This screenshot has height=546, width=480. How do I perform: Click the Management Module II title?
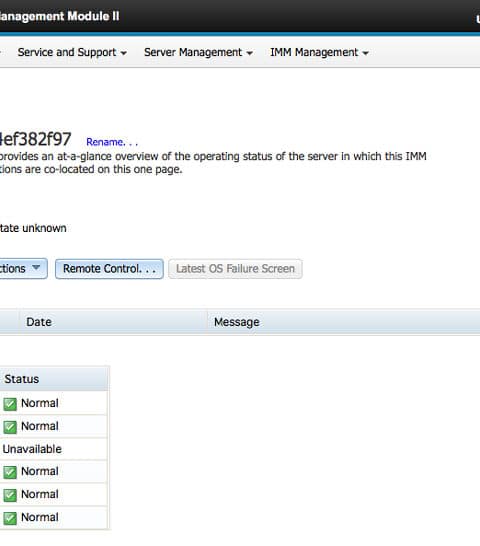(x=59, y=16)
